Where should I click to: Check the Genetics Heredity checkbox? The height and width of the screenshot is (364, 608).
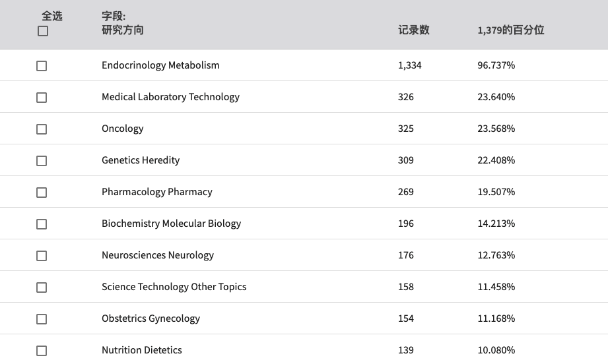click(x=42, y=161)
